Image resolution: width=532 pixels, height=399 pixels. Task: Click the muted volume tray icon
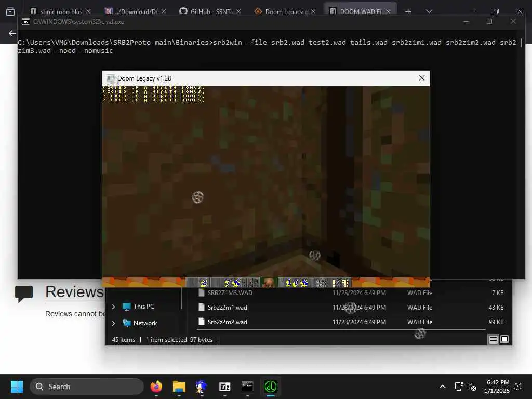click(x=472, y=387)
